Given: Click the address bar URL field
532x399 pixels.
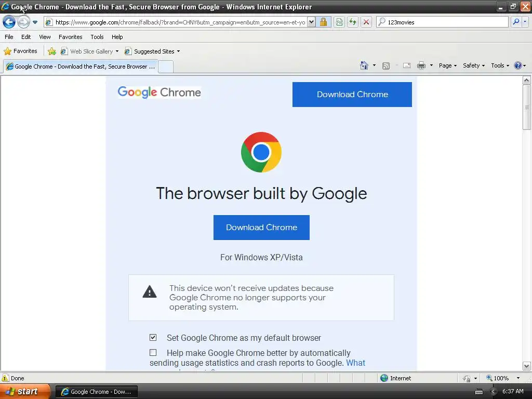Looking at the screenshot, I should pyautogui.click(x=180, y=22).
